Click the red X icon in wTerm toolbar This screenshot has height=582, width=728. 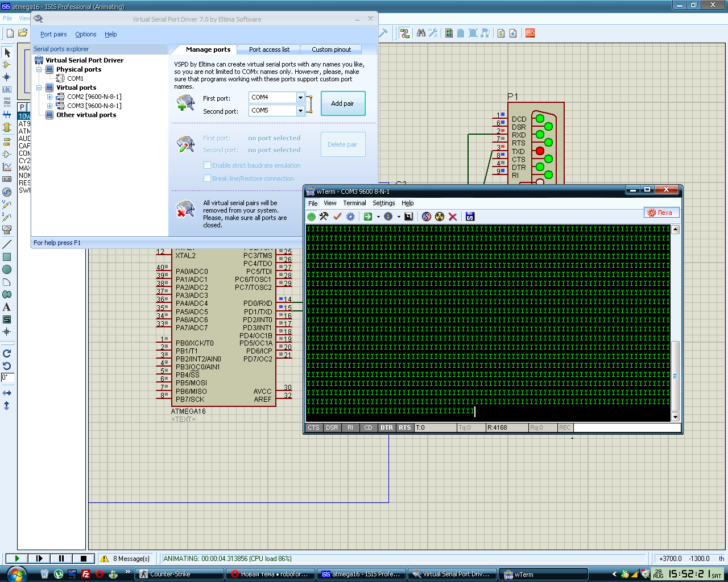tap(453, 217)
